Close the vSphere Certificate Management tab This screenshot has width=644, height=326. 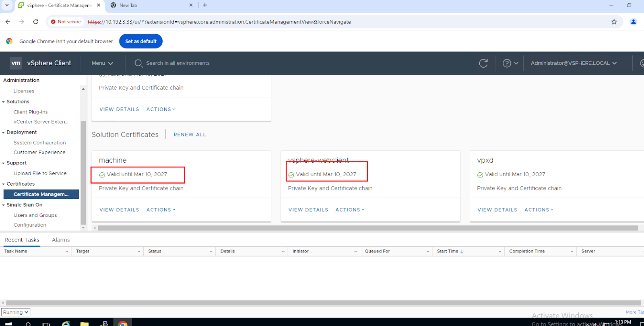click(99, 5)
